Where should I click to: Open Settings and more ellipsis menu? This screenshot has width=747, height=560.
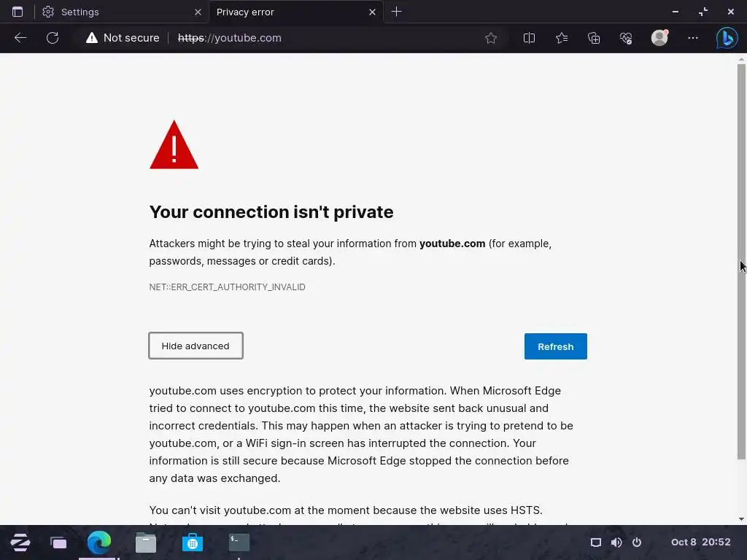pyautogui.click(x=693, y=38)
